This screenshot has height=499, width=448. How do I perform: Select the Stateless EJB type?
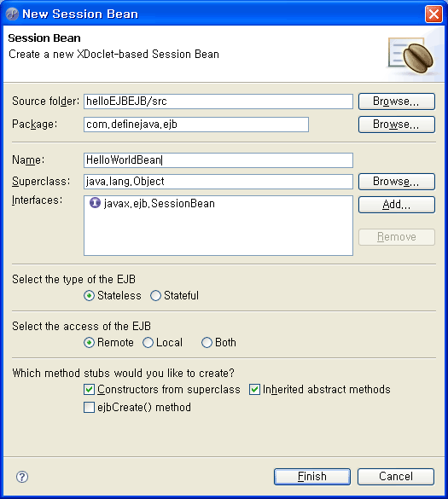pyautogui.click(x=89, y=296)
